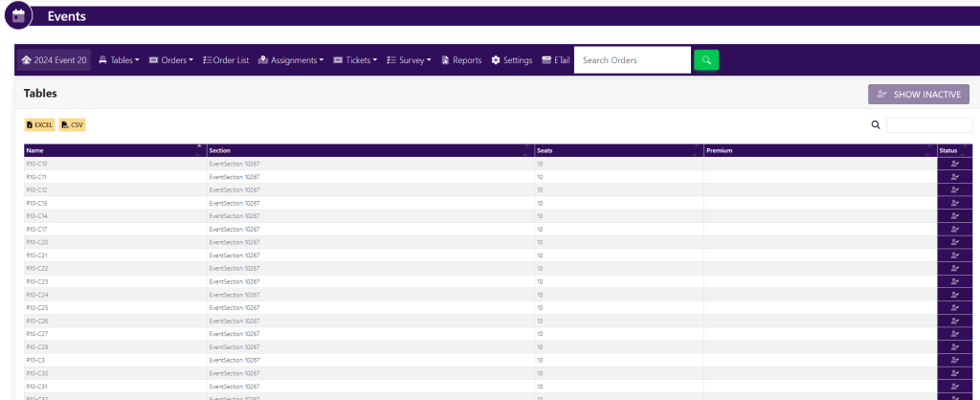This screenshot has width=980, height=400.
Task: Click the green search orders button
Action: tap(705, 60)
